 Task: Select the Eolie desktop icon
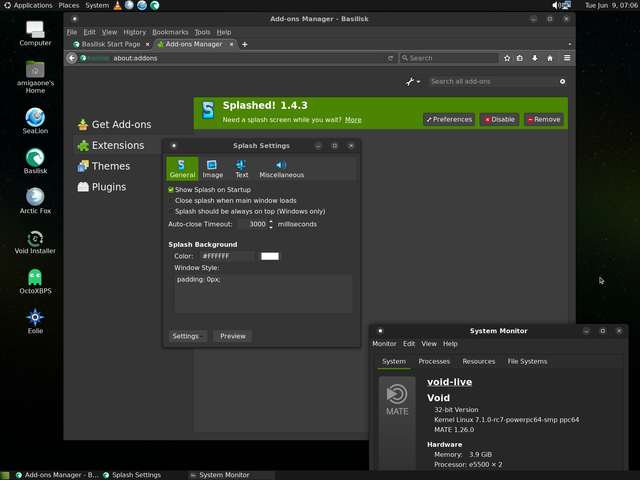pyautogui.click(x=35, y=321)
